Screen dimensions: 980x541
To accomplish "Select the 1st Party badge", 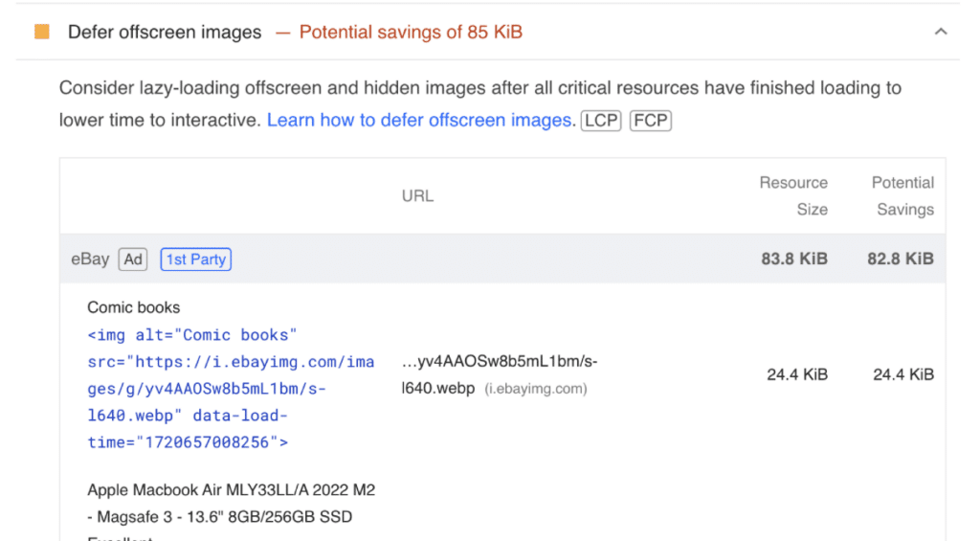I will click(x=195, y=259).
